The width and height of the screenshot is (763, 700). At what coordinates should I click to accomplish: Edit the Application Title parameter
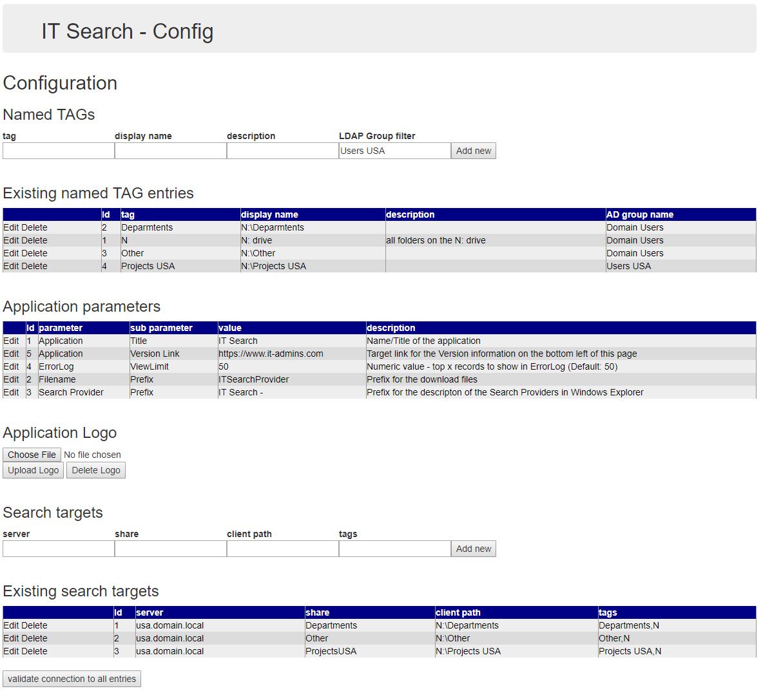[x=11, y=341]
